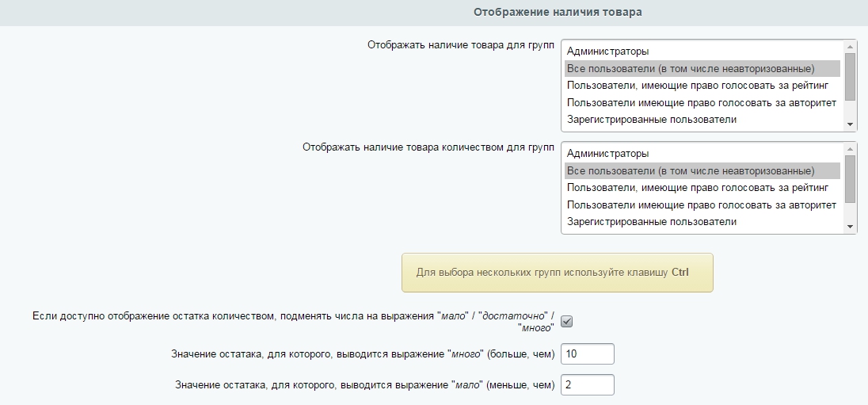Click the 'мало' threshold field containing 2
Screen dimensions: 868x405
587,385
